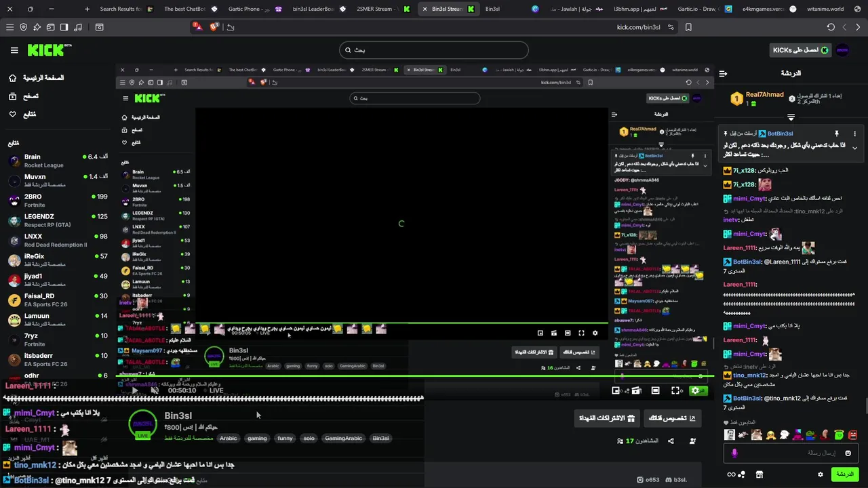The width and height of the screenshot is (868, 488).
Task: Open a new browser tab
Action: tap(87, 9)
